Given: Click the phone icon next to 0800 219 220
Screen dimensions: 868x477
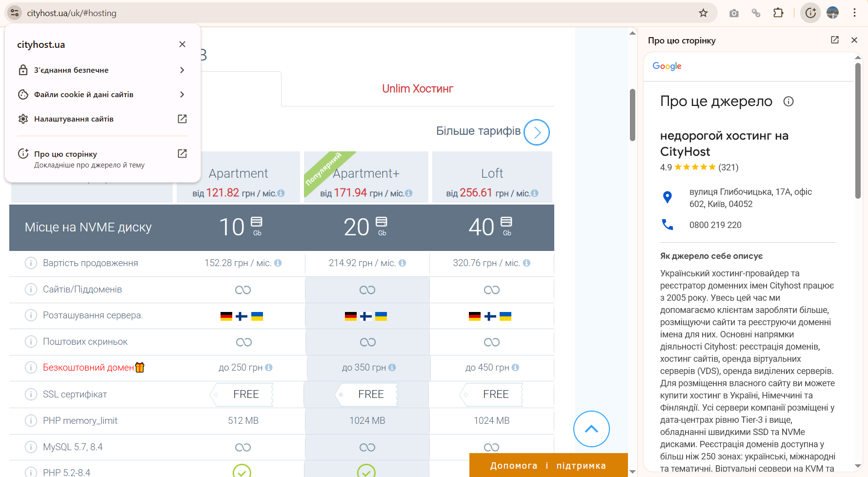Looking at the screenshot, I should point(667,225).
